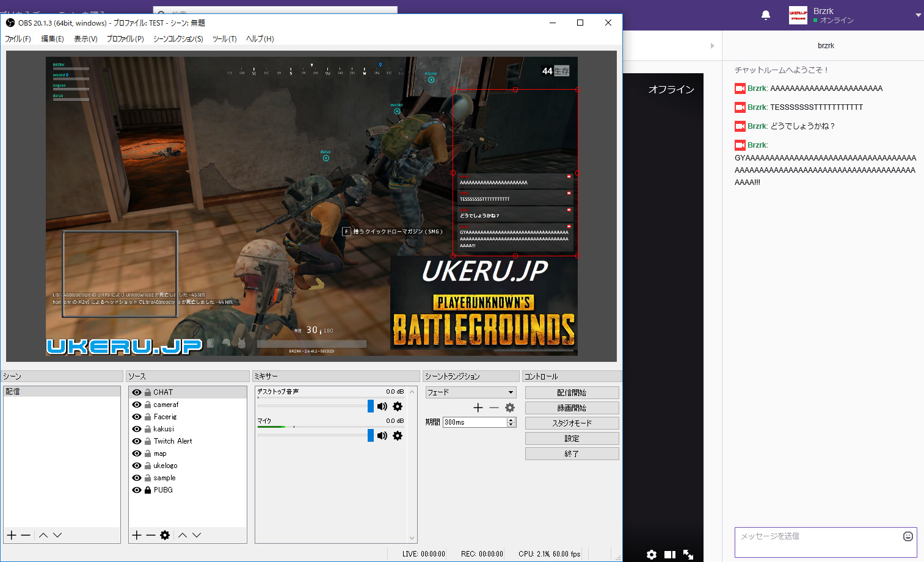Open the ツール(T) menu
This screenshot has height=562, width=924.
click(x=224, y=39)
